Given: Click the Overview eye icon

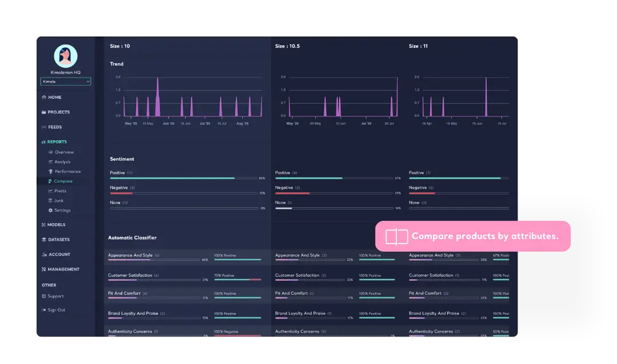Looking at the screenshot, I should click(51, 152).
